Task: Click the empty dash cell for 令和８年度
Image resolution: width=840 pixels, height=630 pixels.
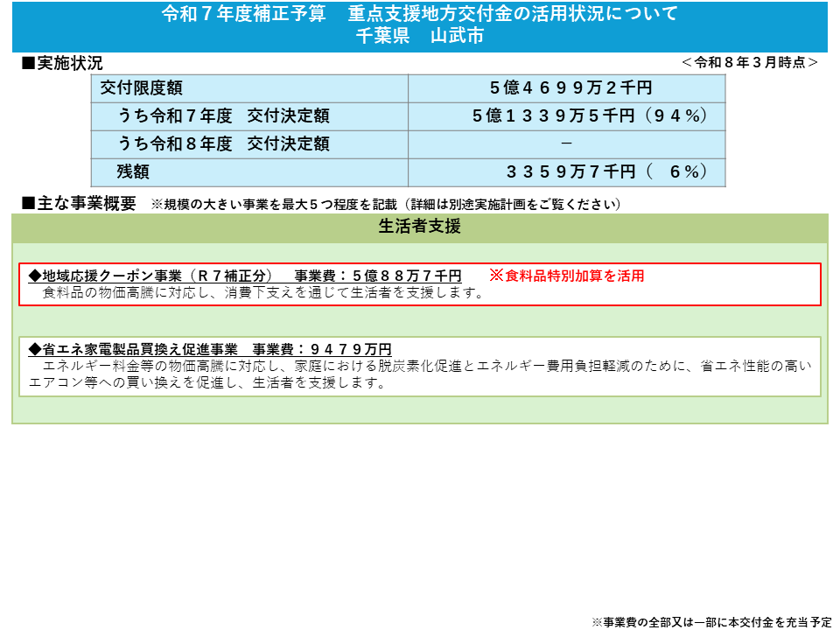Action: pos(567,136)
